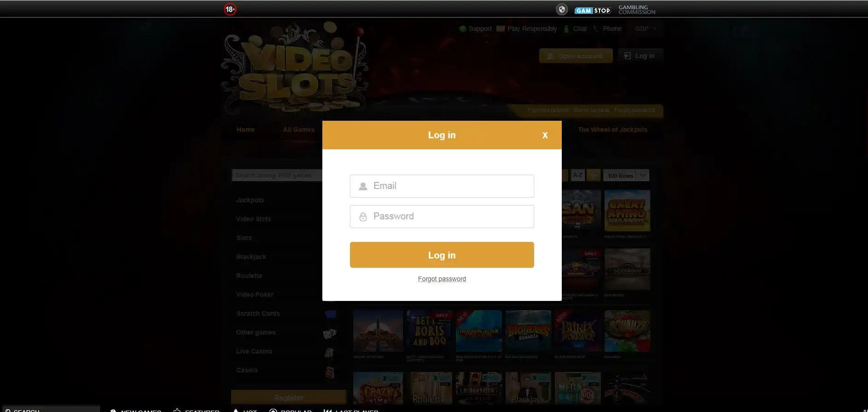Click the Video Slots logo
868x412 pixels.
click(x=295, y=69)
